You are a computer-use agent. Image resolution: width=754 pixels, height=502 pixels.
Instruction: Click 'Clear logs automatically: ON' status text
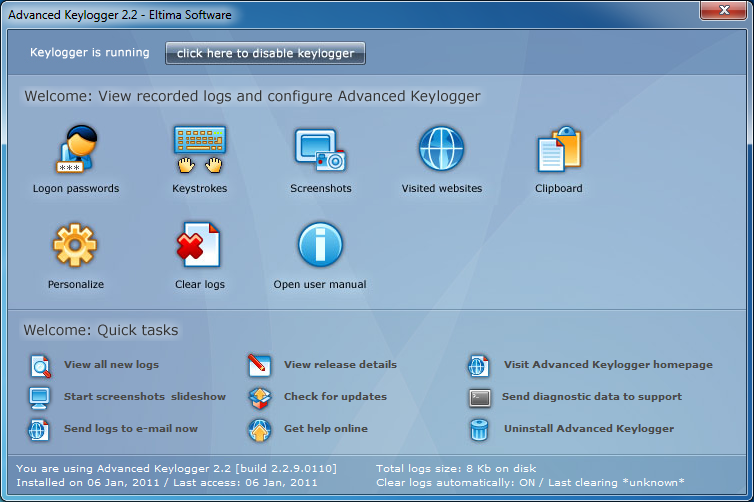455,482
